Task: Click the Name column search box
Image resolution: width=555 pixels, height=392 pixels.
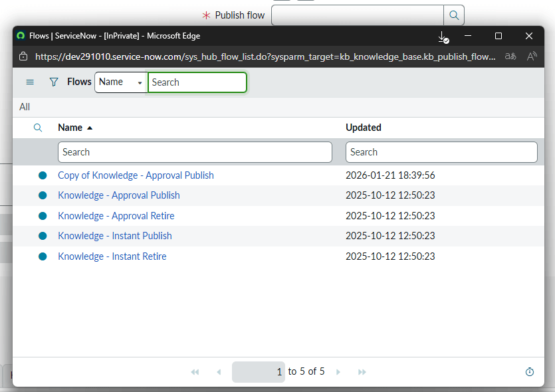Action: coord(195,152)
